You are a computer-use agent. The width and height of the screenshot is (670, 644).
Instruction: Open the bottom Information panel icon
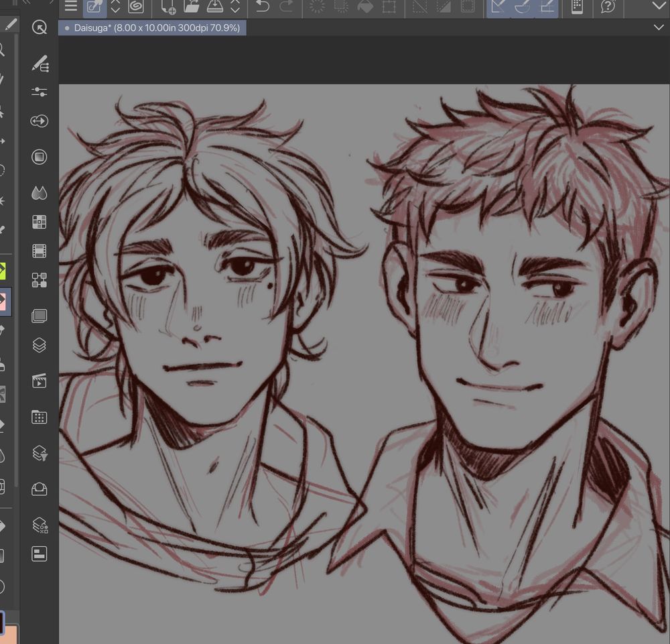pos(40,554)
